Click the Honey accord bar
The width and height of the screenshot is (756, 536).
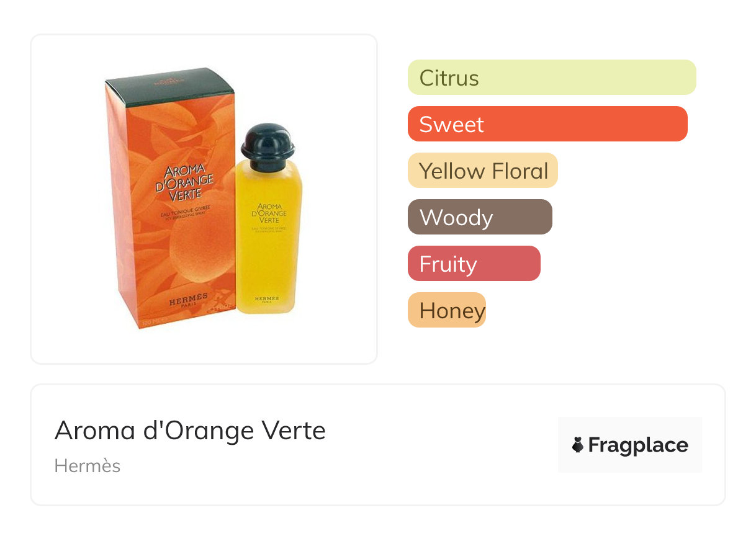pyautogui.click(x=446, y=310)
